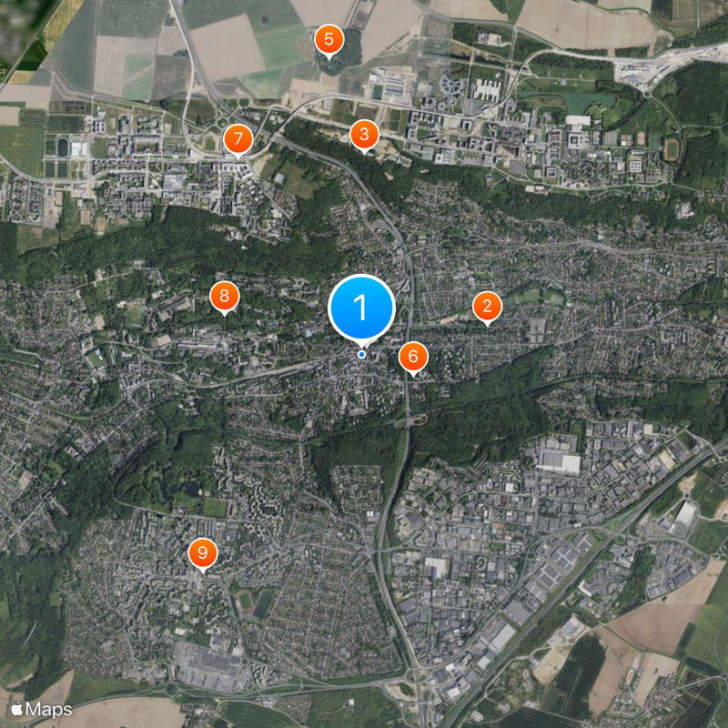Click the oval running track near the left edge
Viewport: 728px width, 728px height.
62,147
